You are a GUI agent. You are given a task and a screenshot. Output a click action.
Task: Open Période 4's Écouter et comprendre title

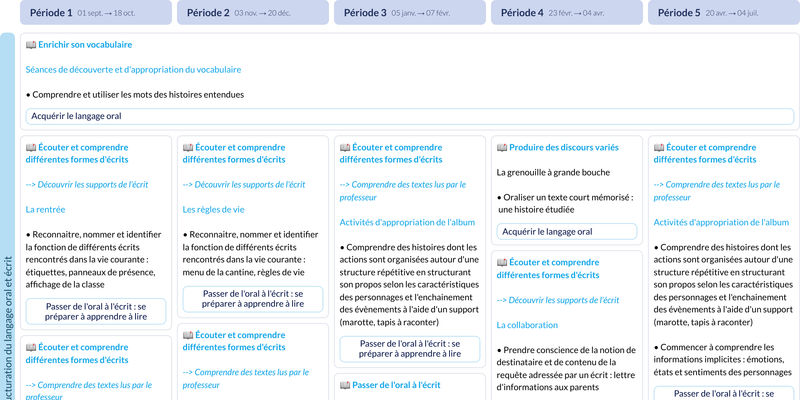coord(548,269)
